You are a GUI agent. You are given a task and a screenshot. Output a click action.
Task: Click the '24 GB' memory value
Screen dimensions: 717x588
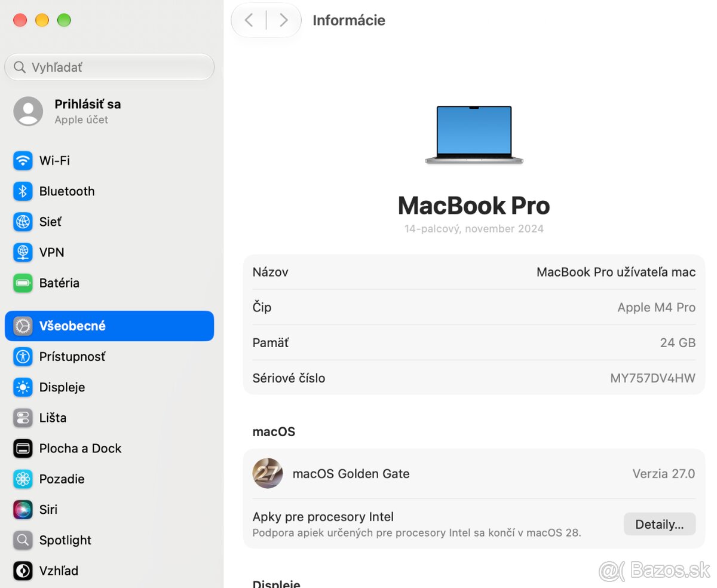(x=678, y=342)
